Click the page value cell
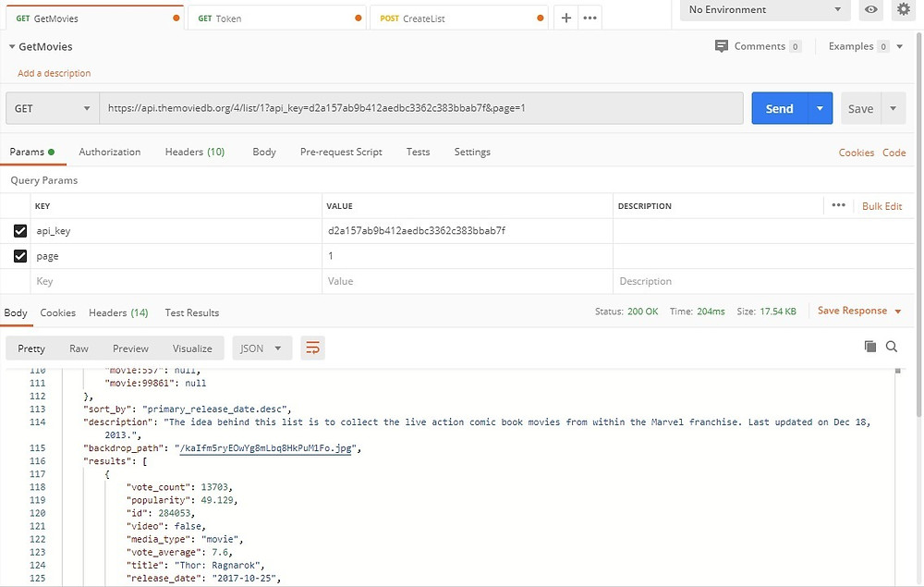This screenshot has width=924, height=587. 468,256
